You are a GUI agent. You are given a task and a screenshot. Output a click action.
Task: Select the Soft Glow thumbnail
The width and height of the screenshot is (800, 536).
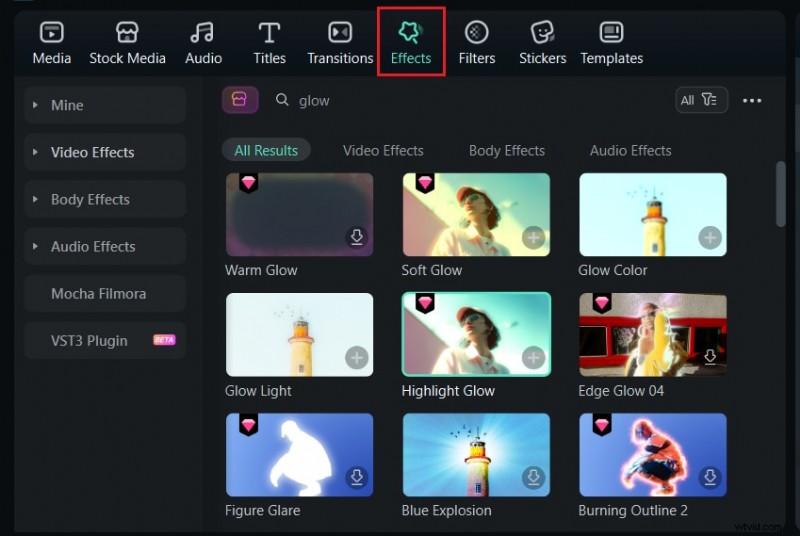(476, 215)
